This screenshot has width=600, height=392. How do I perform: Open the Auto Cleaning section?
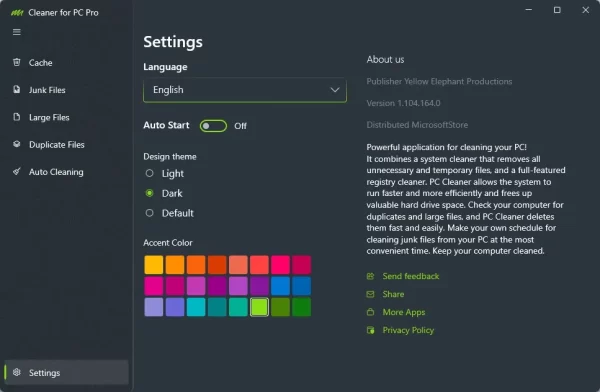[67, 172]
